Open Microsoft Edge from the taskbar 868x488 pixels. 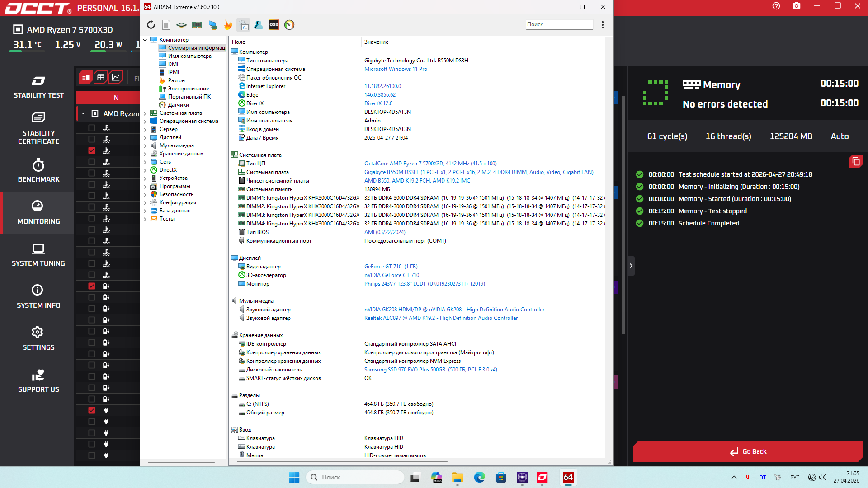[x=479, y=477]
